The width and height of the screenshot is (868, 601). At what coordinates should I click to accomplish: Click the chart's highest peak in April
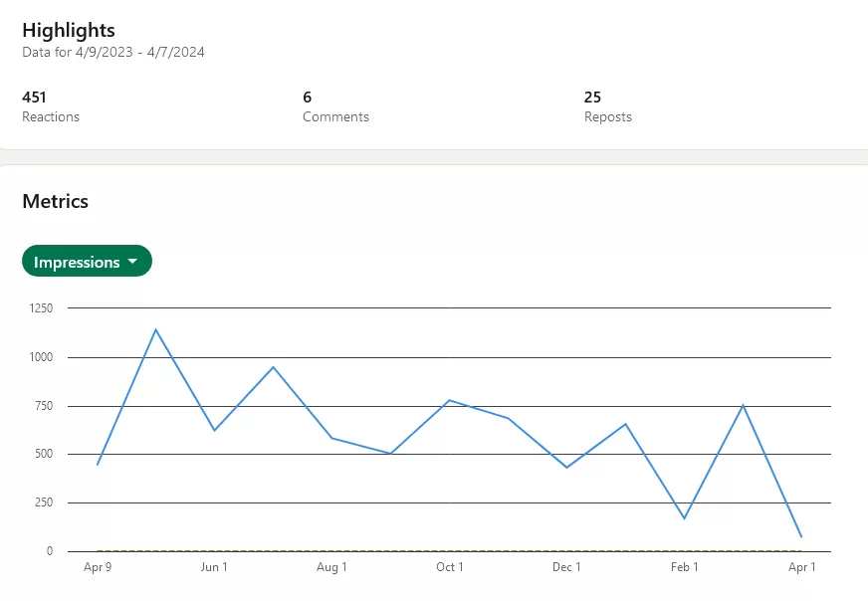(x=156, y=329)
